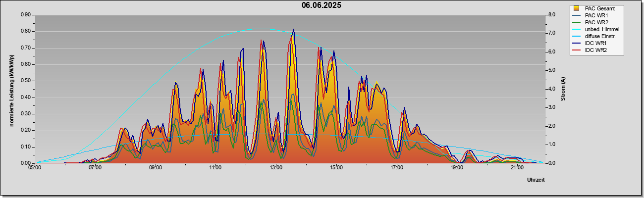Click the 05:00 time axis tick label
Image resolution: width=644 pixels, height=198 pixels.
35,168
